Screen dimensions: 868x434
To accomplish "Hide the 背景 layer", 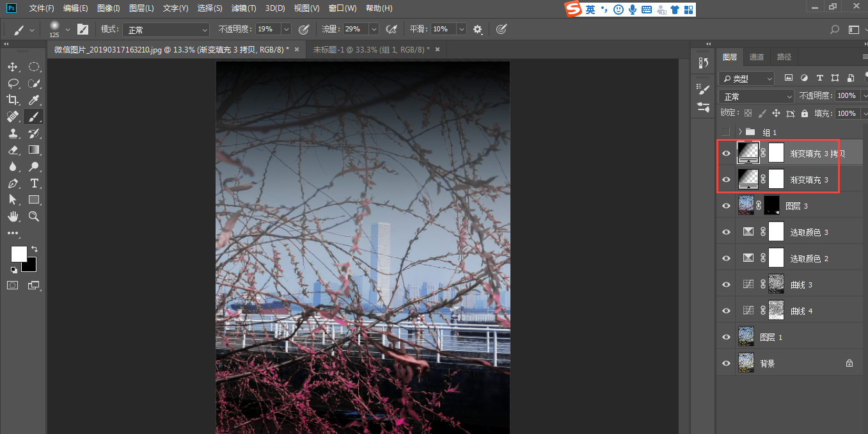I will tap(726, 364).
